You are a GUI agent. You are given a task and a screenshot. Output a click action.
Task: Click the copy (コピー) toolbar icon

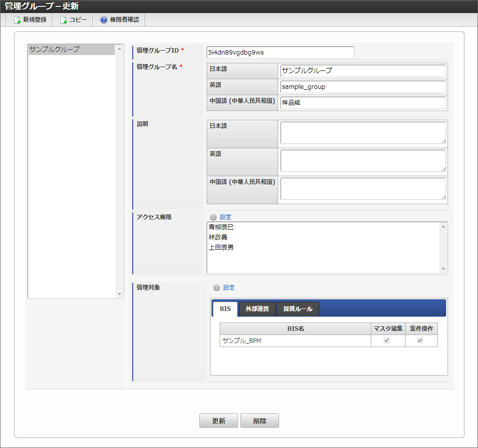coord(64,20)
